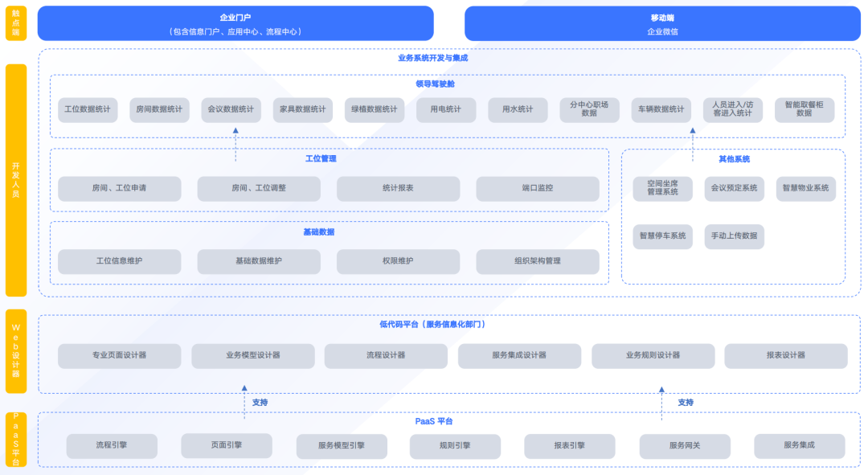
Task: Click the 车辆数据统计 box
Action: pos(661,109)
